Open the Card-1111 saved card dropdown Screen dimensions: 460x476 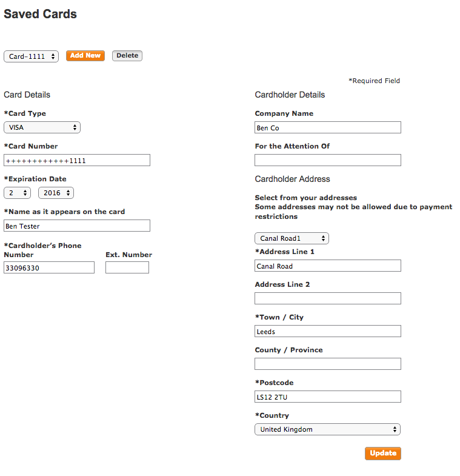pyautogui.click(x=31, y=56)
